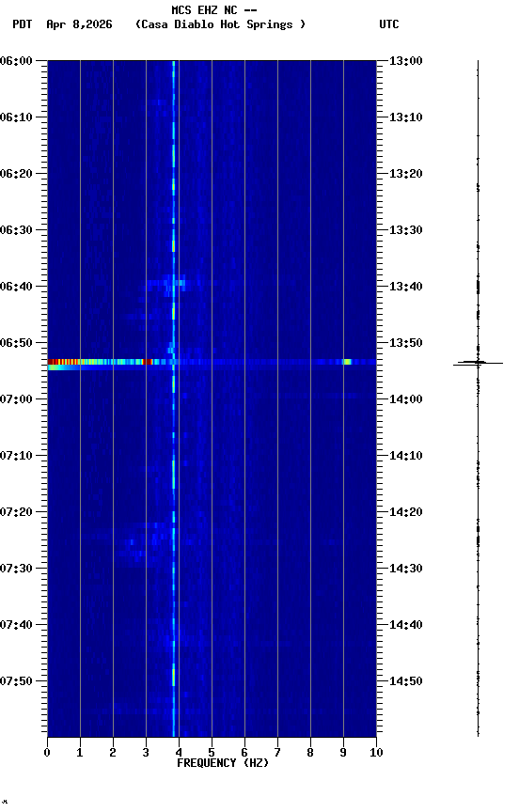519x812 pixels.
Task: Click the 06:20 PDT time label
Action: [x=16, y=174]
